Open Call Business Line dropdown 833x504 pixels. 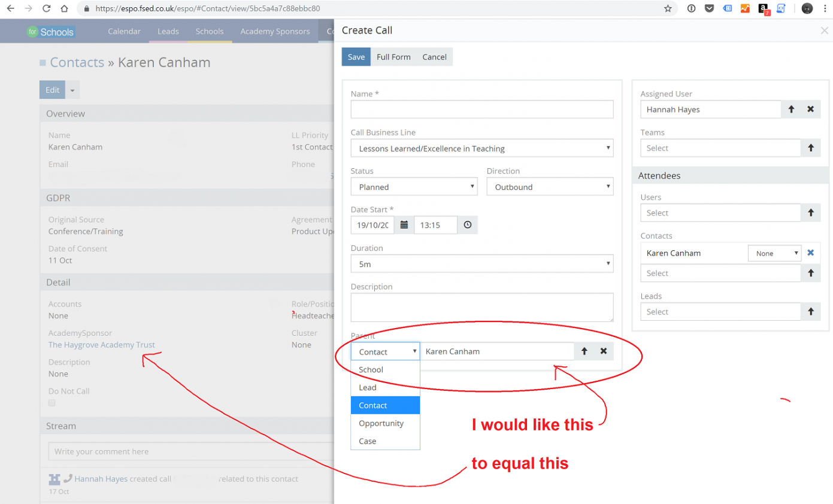point(482,148)
